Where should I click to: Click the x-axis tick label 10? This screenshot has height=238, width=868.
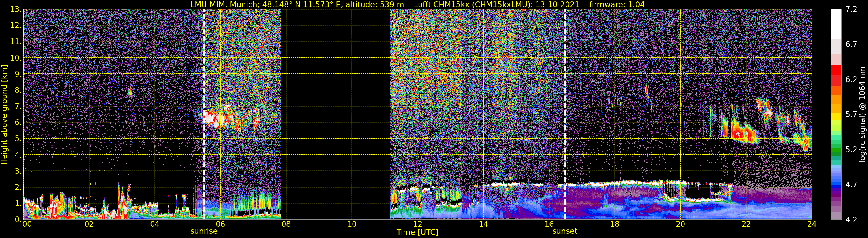pos(352,224)
